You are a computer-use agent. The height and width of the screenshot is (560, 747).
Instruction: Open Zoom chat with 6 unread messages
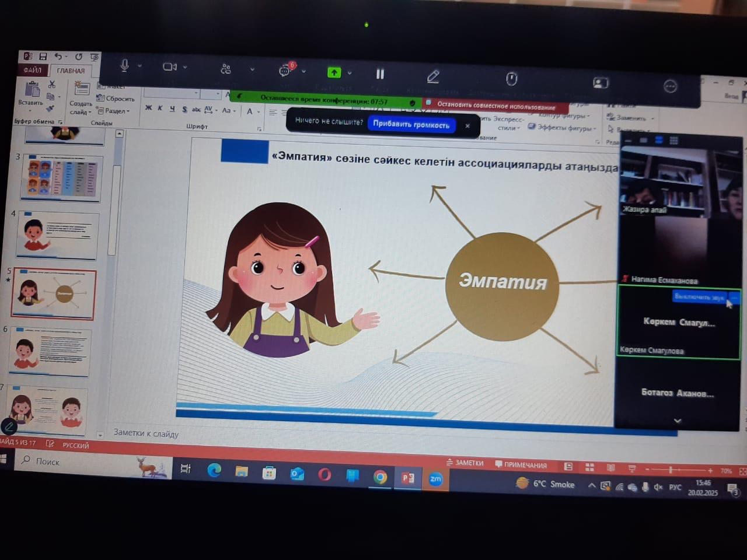[285, 71]
